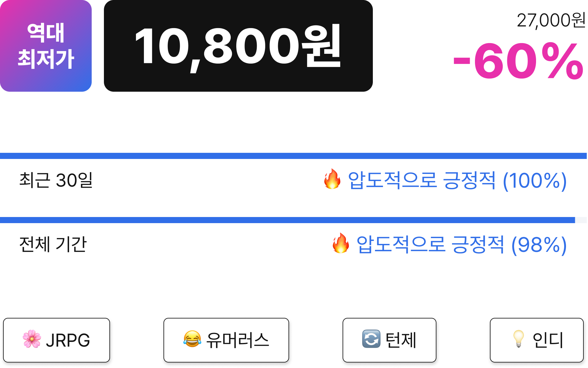Click the 전체 기간 rating progress bar
The height and width of the screenshot is (368, 588).
(x=293, y=220)
